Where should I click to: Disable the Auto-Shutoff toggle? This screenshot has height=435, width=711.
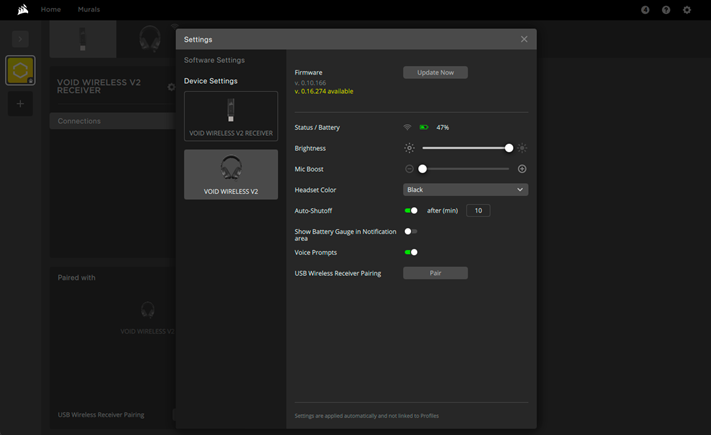click(411, 211)
